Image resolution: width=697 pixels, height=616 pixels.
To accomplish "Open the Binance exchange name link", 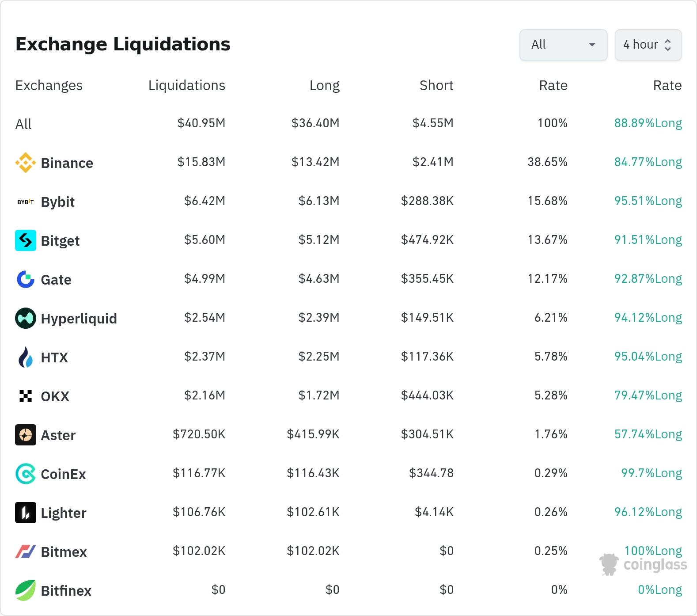I will pos(67,163).
